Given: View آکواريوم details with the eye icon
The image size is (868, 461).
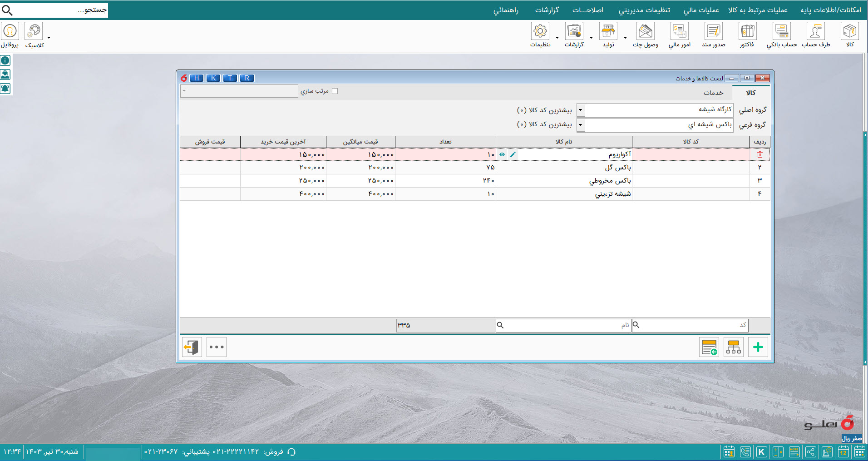Looking at the screenshot, I should coord(502,155).
